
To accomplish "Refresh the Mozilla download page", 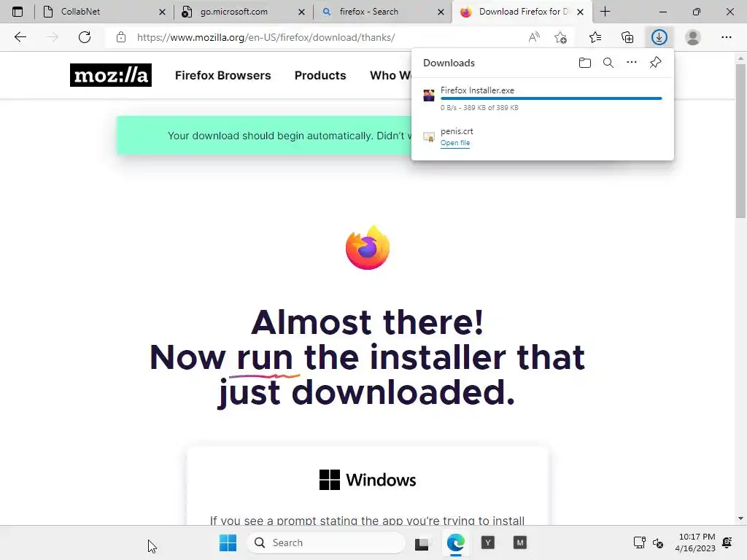I will click(85, 37).
